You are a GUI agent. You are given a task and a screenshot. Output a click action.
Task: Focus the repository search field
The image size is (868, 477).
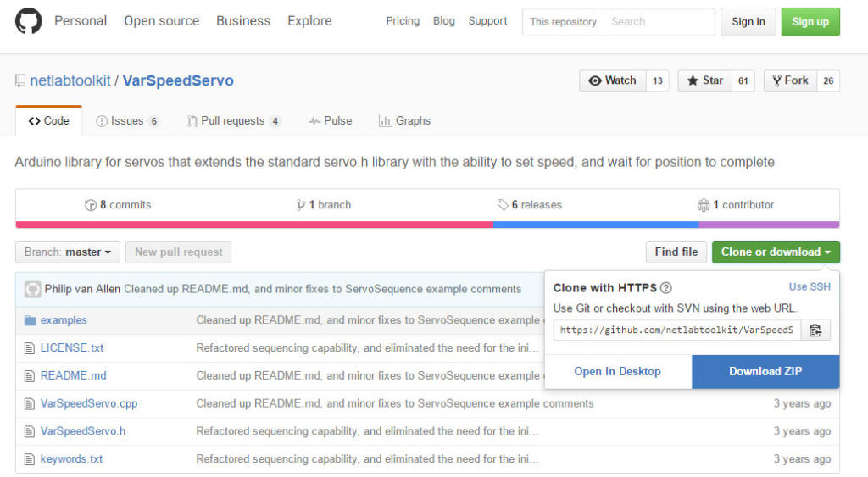(x=659, y=22)
